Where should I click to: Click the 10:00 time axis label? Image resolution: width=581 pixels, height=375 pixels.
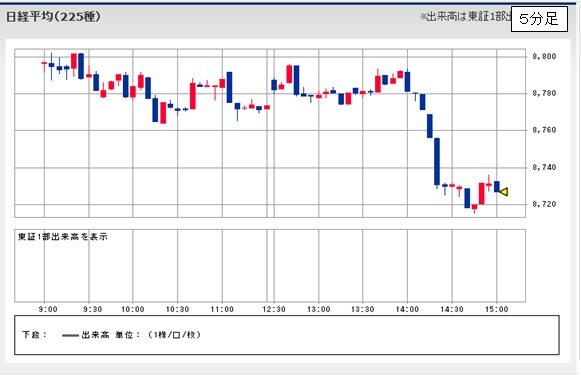(x=133, y=309)
